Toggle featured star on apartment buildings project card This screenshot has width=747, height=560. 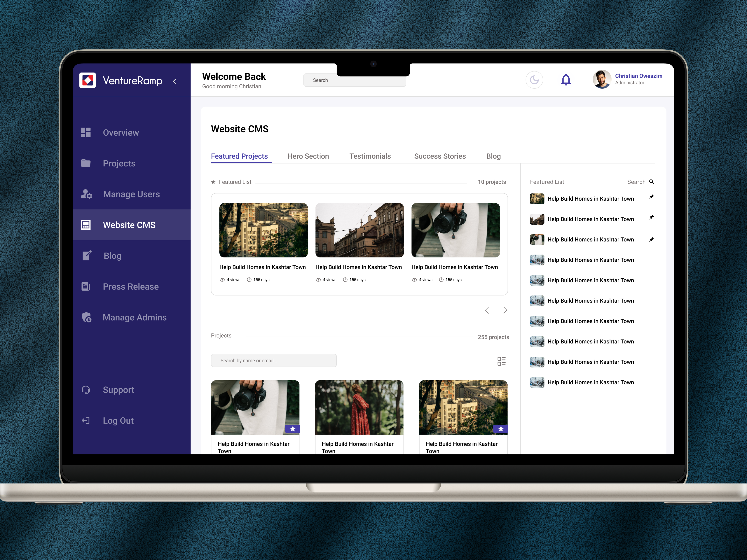pyautogui.click(x=501, y=429)
